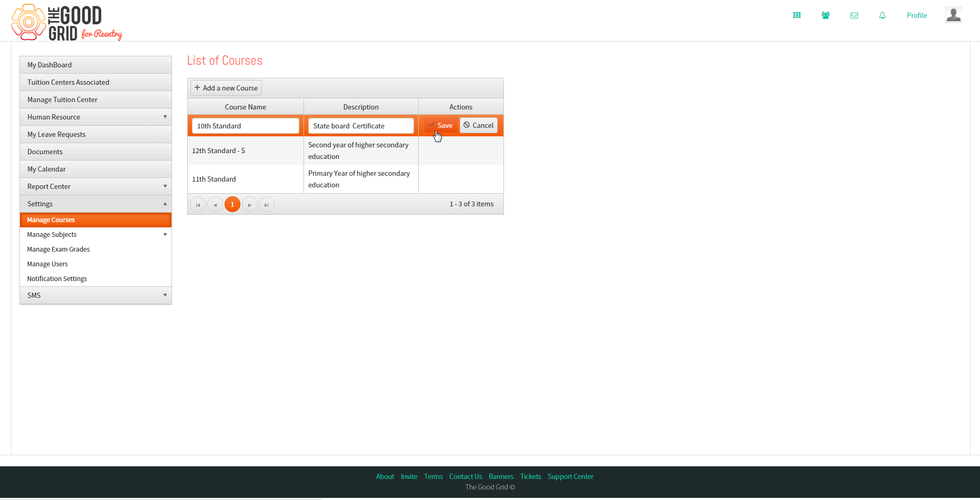The image size is (980, 500).
Task: Expand the Manage Subjects submenu
Action: (x=96, y=235)
